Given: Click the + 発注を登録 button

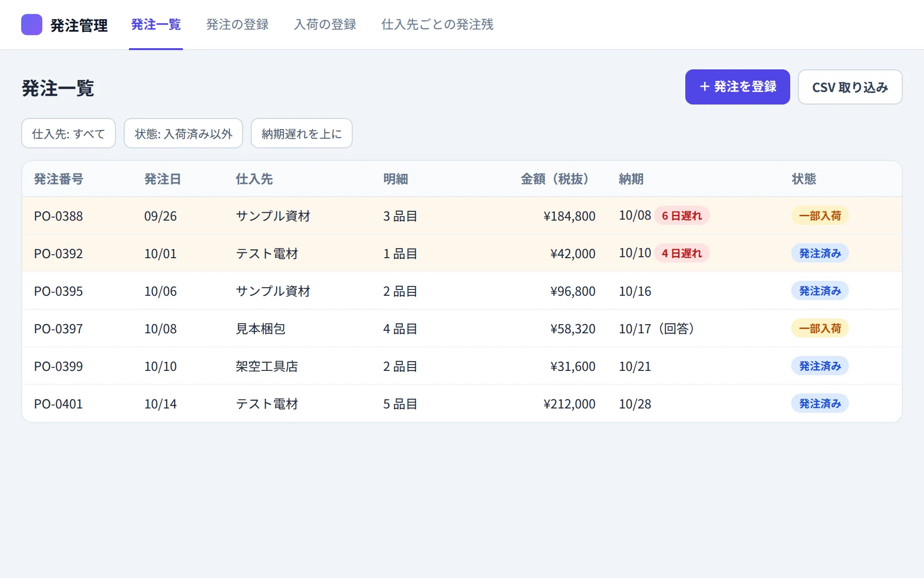Looking at the screenshot, I should tap(737, 87).
